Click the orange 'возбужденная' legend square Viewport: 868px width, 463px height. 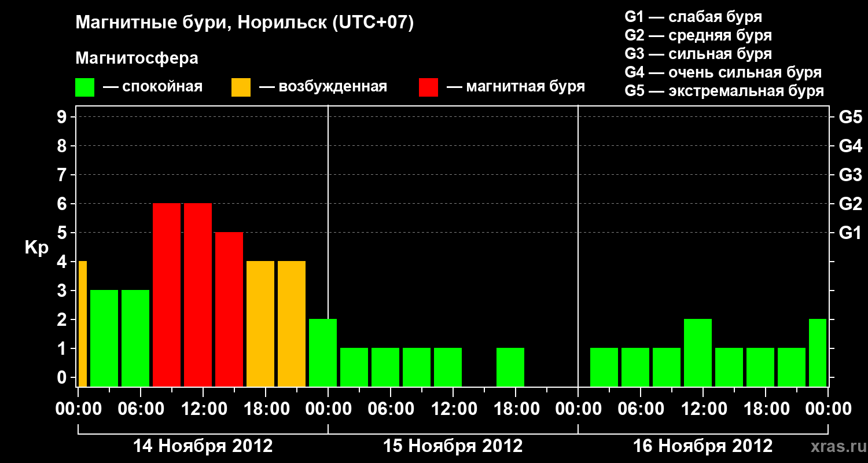pos(241,87)
